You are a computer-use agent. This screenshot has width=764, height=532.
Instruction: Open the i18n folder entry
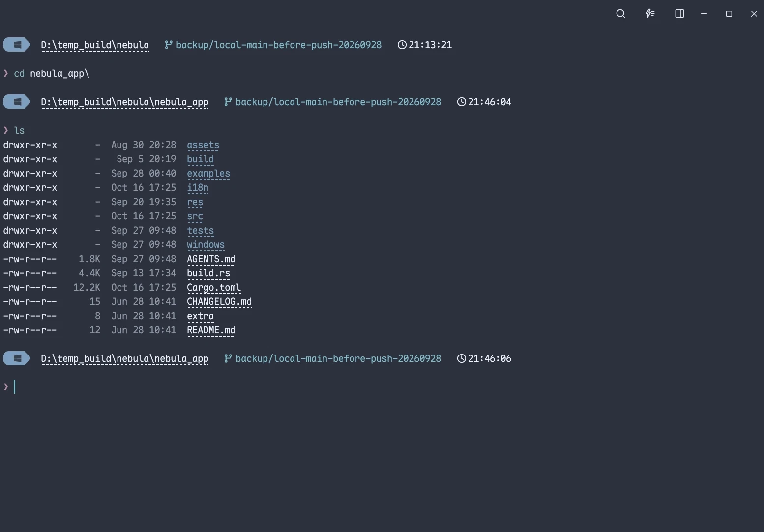(198, 188)
